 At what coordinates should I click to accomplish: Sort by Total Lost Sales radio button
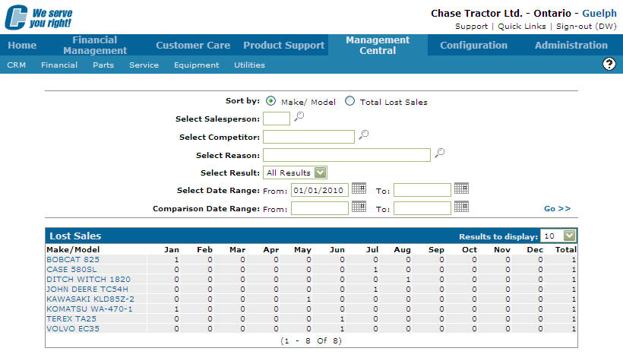click(x=349, y=101)
